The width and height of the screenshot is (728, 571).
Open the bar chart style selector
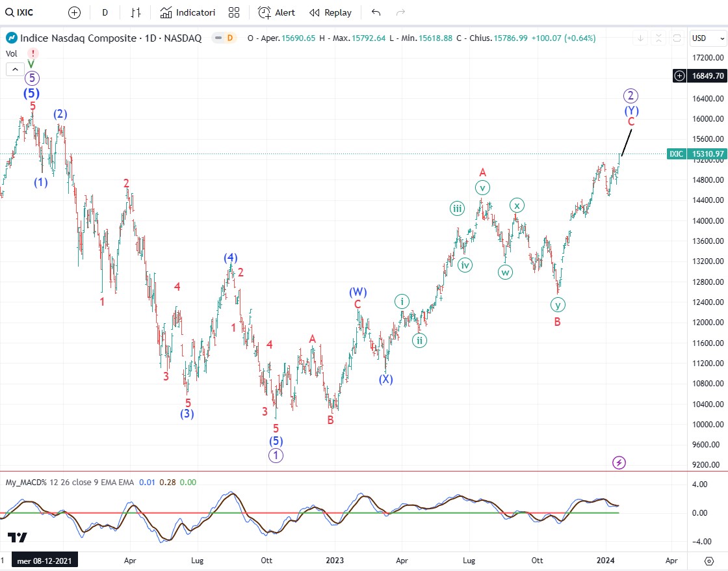[136, 12]
